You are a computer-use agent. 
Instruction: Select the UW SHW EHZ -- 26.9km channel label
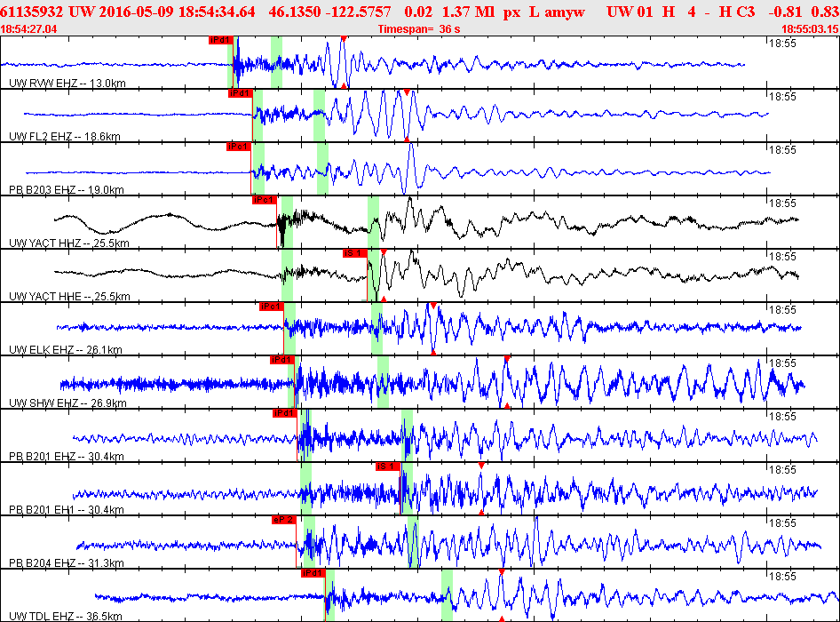67,403
